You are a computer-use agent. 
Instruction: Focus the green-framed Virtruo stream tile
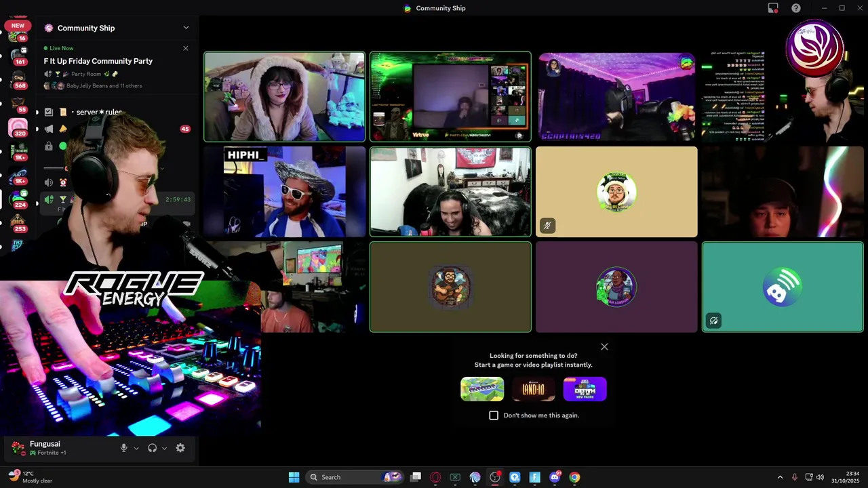coord(450,97)
